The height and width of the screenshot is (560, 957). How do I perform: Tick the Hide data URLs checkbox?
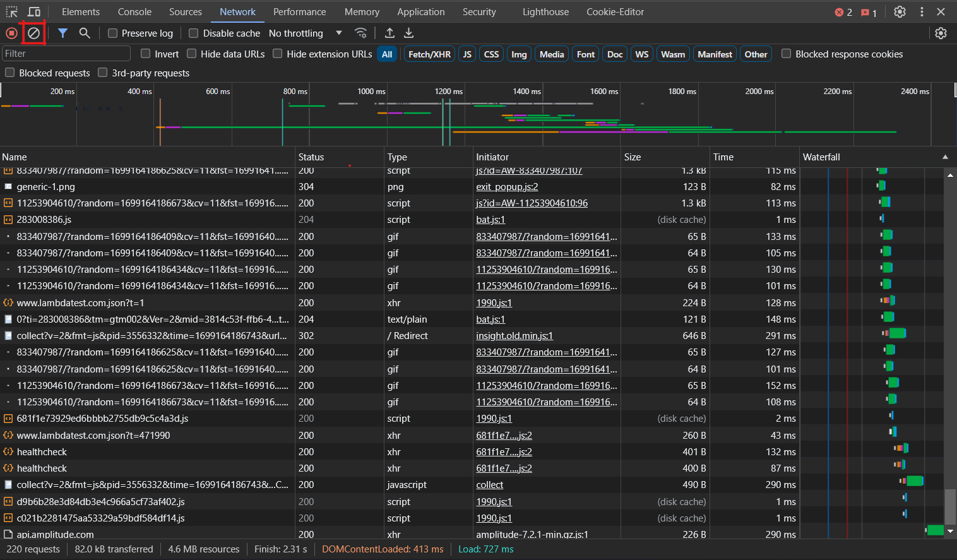192,54
